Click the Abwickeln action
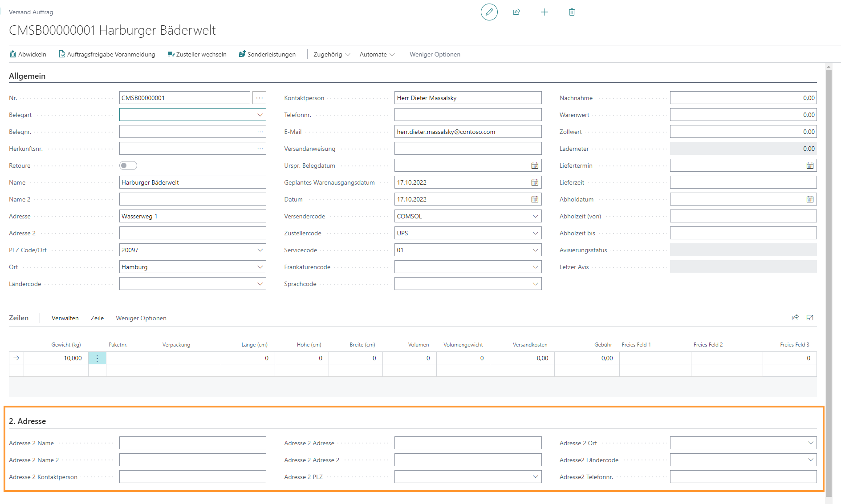This screenshot has width=841, height=504. [x=28, y=54]
